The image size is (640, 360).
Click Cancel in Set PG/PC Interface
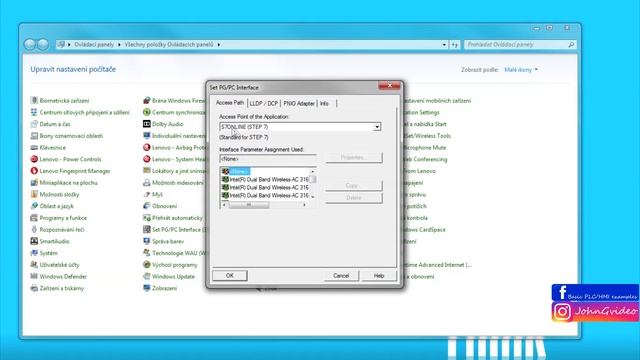pyautogui.click(x=341, y=276)
